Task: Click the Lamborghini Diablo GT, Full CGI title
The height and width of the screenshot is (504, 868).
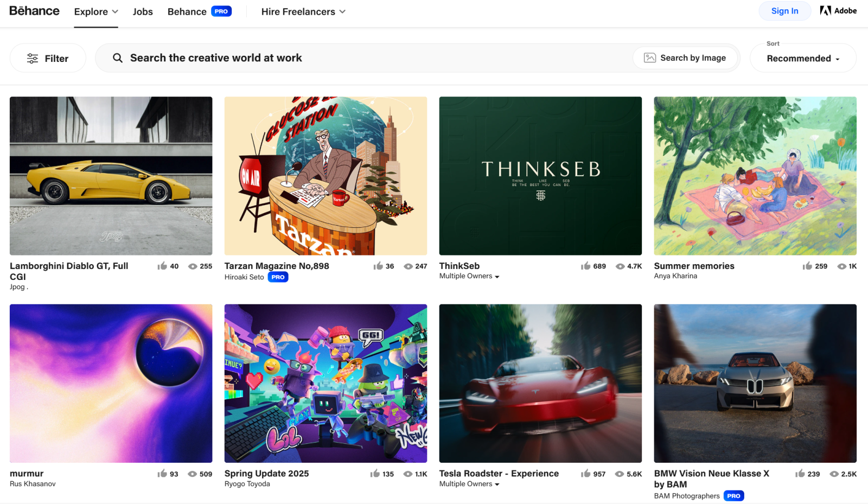Action: tap(69, 271)
